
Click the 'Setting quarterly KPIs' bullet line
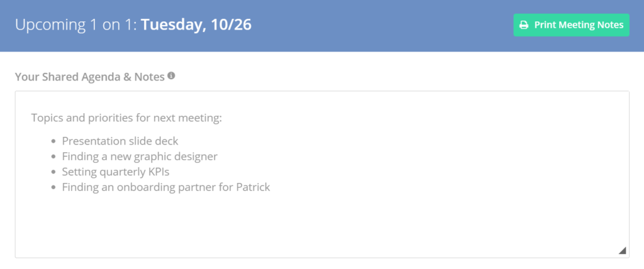coord(116,172)
